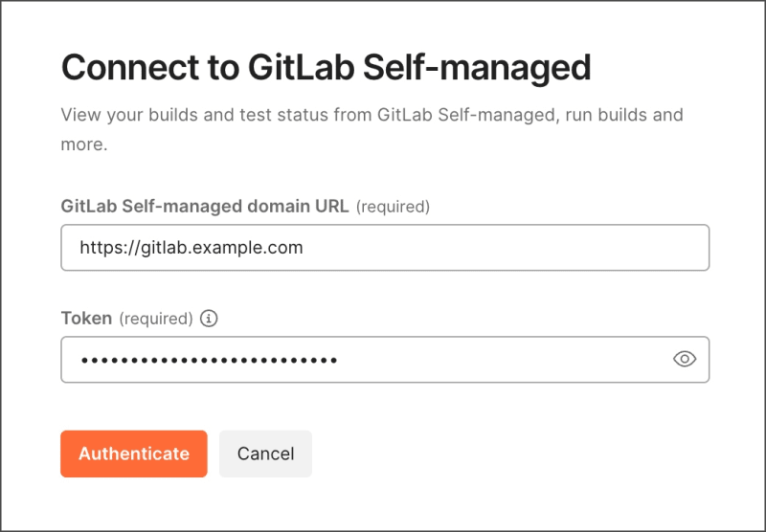Screen dimensions: 766x532
Task: Click the "Token" field label
Action: [86, 318]
